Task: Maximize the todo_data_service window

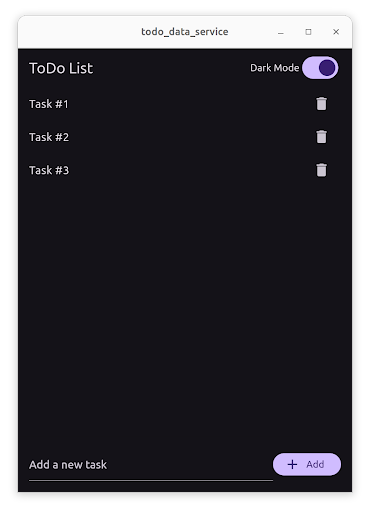Action: [x=308, y=32]
